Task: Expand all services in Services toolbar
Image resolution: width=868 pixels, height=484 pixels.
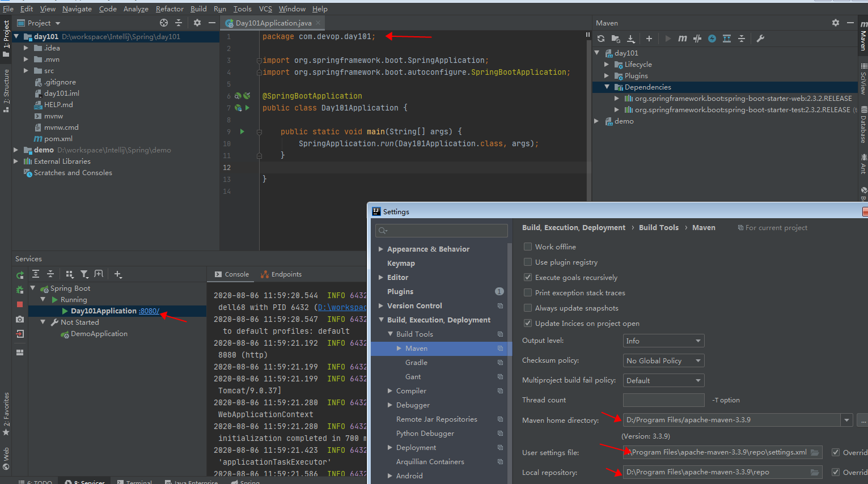Action: pyautogui.click(x=36, y=274)
